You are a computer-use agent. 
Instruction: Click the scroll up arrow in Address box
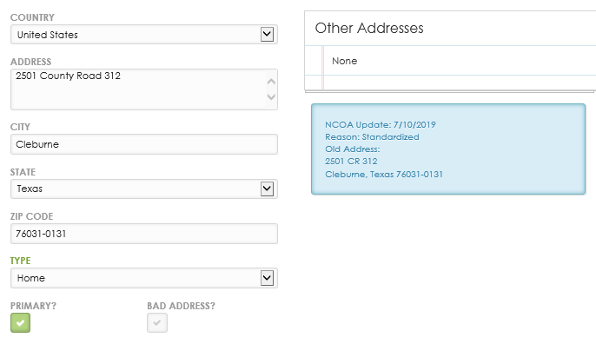[x=270, y=80]
